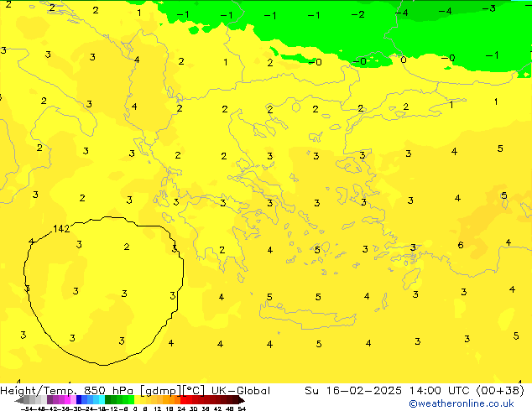Click the dark brown right arrow end of legend
This screenshot has width=532, height=411.
[x=242, y=400]
